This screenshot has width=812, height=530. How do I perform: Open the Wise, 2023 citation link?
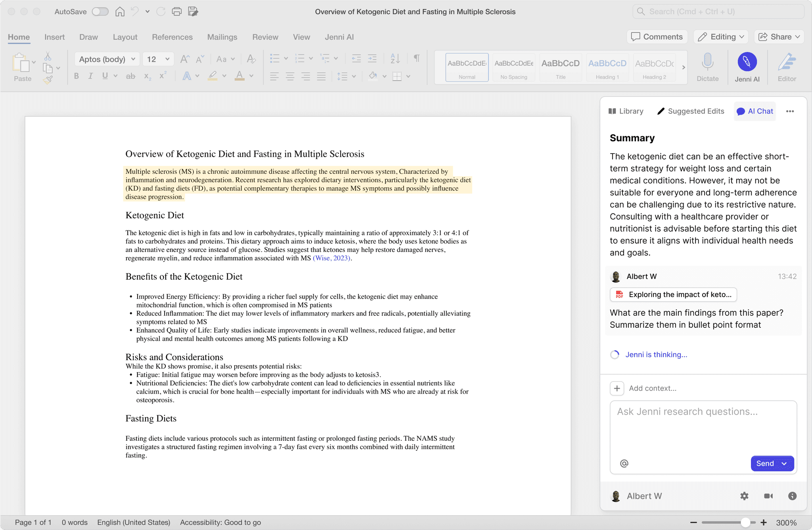click(331, 258)
